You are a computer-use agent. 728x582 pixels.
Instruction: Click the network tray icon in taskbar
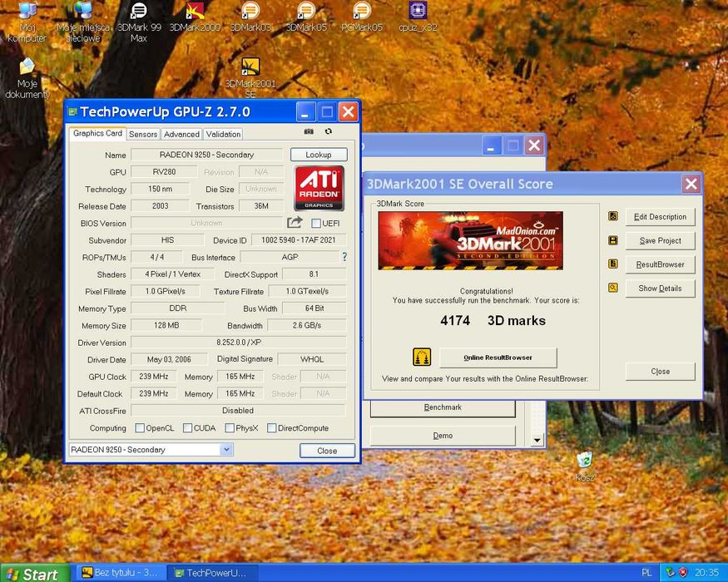[670, 572]
